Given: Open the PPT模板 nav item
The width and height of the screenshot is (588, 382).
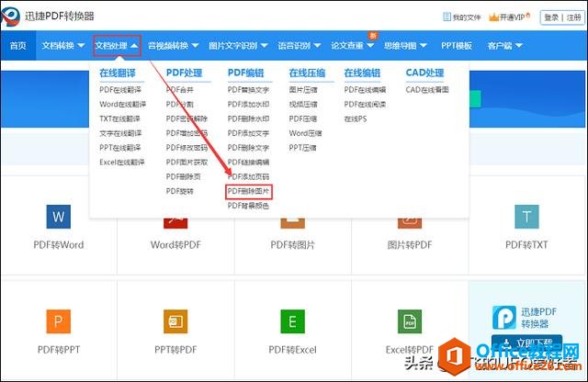Looking at the screenshot, I should [457, 46].
